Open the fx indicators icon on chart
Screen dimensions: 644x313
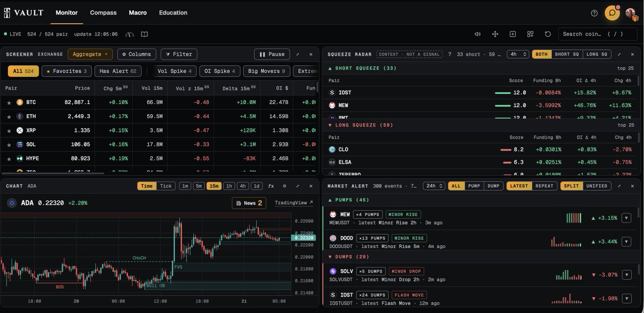[x=271, y=186]
